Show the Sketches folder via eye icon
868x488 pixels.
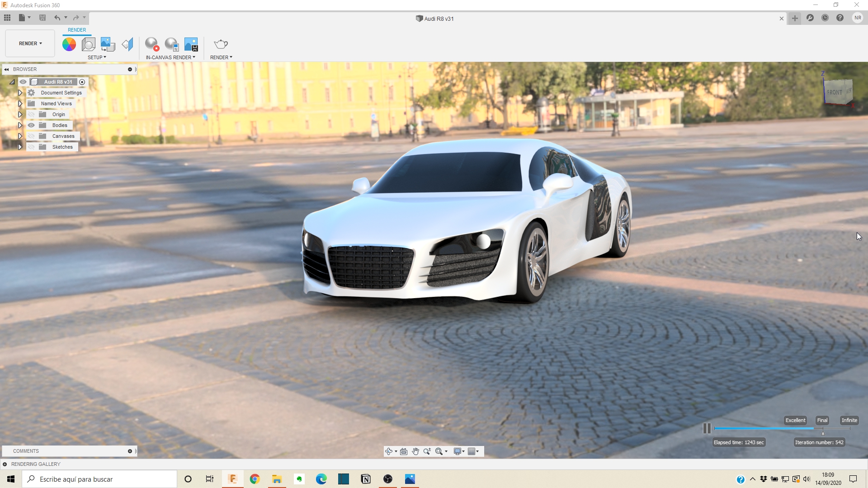pyautogui.click(x=31, y=147)
